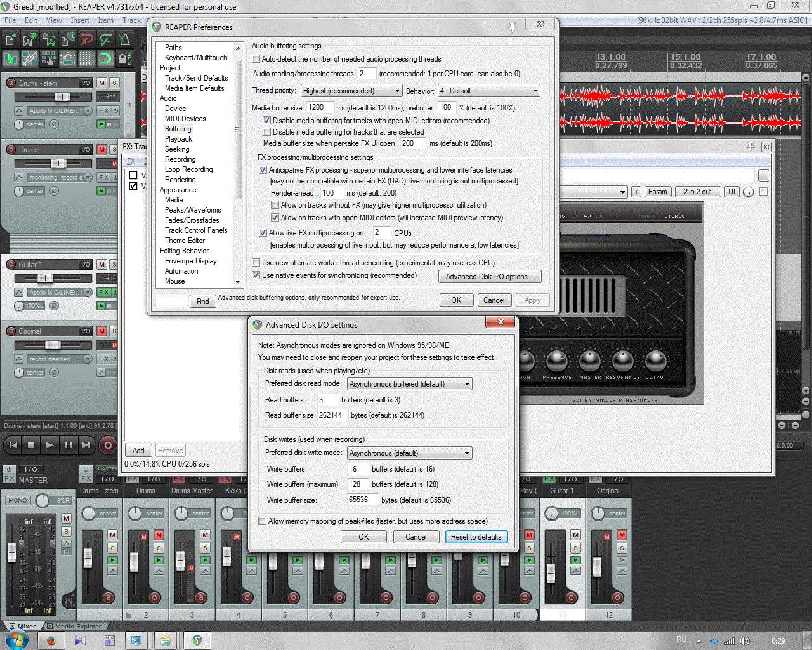The width and height of the screenshot is (812, 650).
Task: Toggle the metronome icon in toolbar
Action: (x=124, y=40)
